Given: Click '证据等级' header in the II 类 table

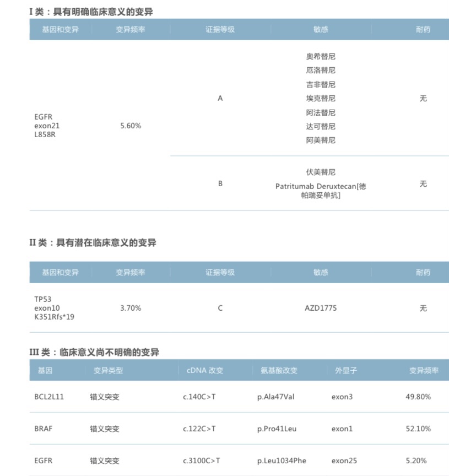Looking at the screenshot, I should (x=220, y=272).
